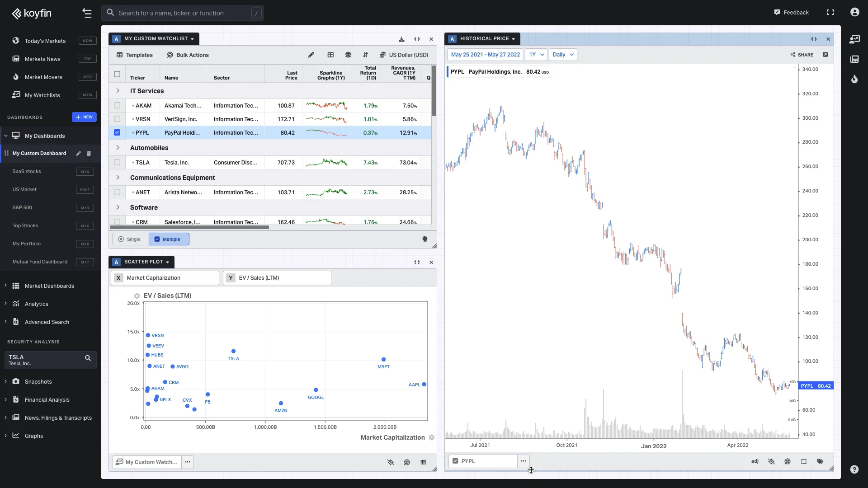
Task: Click the fullscreen icon in top bar
Action: [830, 13]
